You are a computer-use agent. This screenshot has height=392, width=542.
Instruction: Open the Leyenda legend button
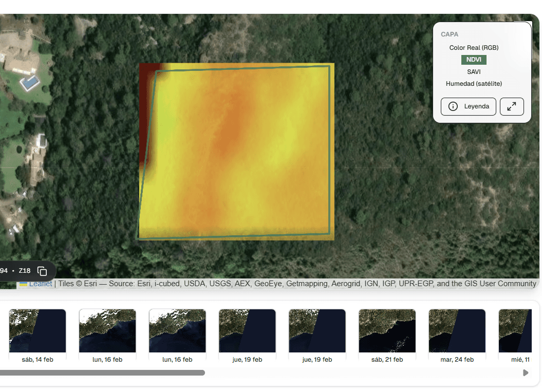pyautogui.click(x=469, y=106)
